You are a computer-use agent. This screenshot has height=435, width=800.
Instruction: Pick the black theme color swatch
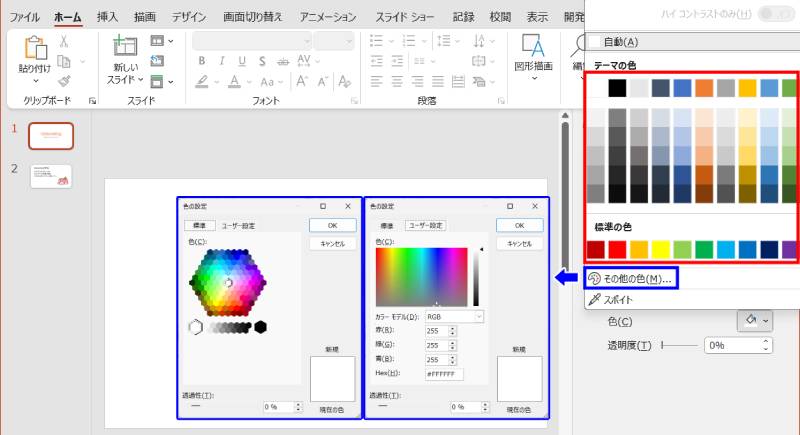[617, 88]
